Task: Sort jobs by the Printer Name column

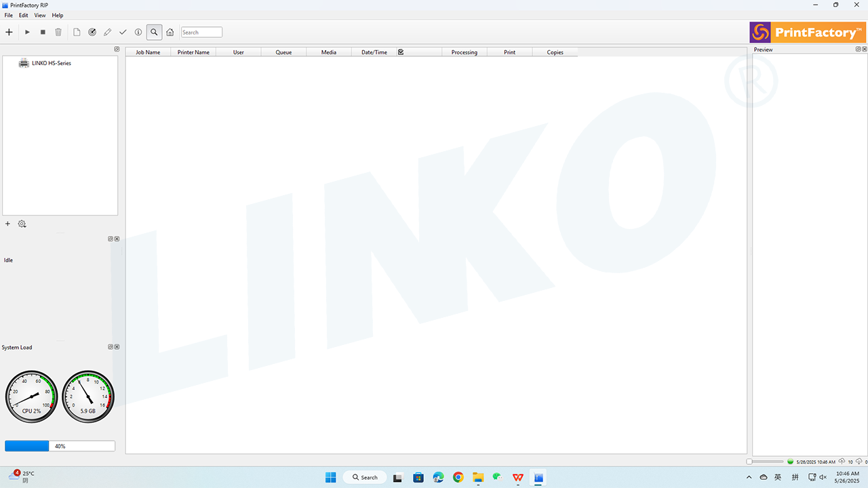Action: pos(193,52)
